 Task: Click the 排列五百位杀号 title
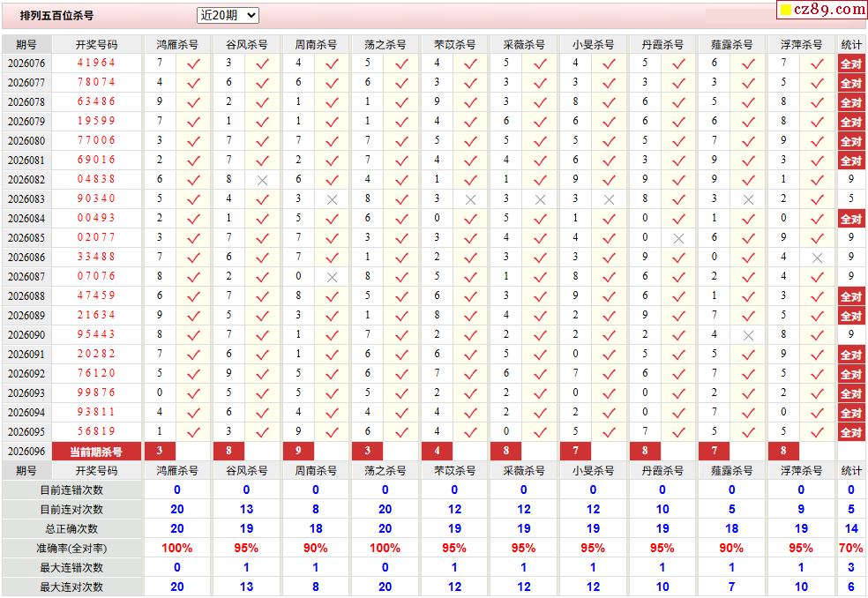(56, 16)
